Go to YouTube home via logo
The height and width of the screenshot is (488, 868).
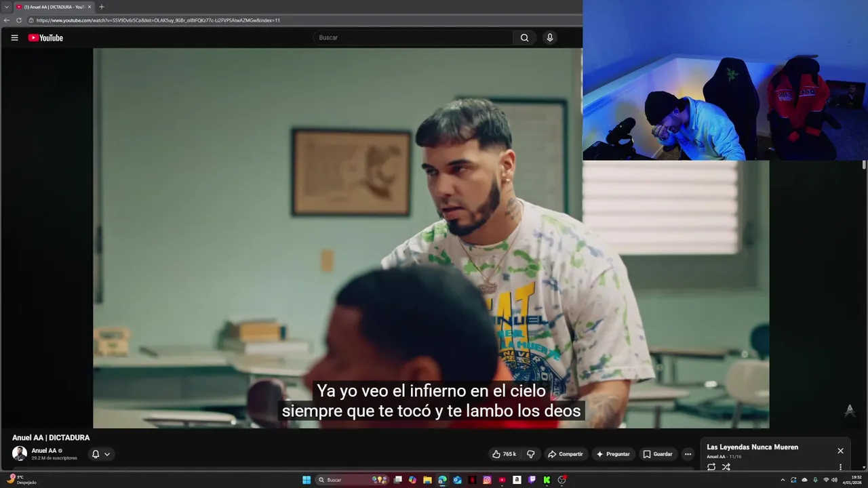coord(45,38)
